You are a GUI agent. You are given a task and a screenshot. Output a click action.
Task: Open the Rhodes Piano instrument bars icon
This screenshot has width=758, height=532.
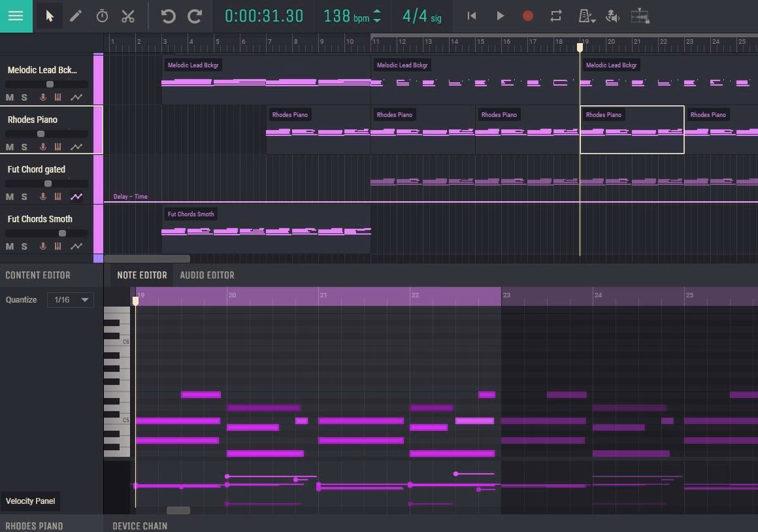point(58,147)
